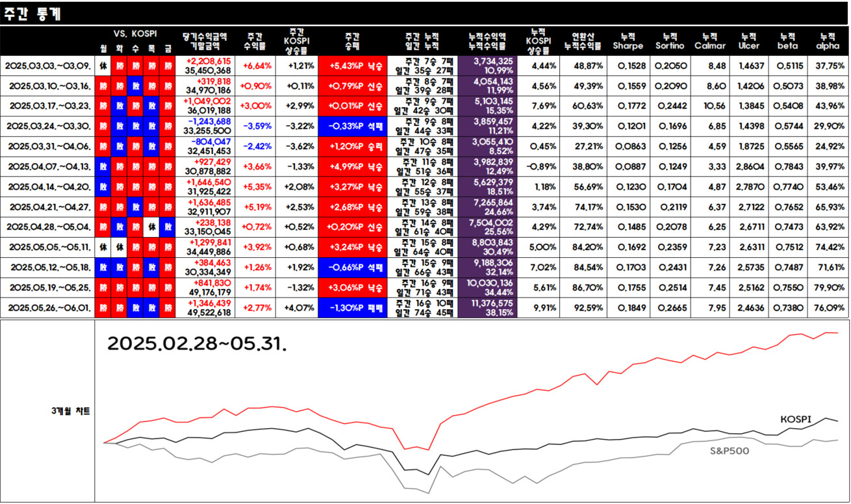Screen dimensions: 851x504
Task: Select the KOSPI line label on the chart
Action: pos(796,420)
